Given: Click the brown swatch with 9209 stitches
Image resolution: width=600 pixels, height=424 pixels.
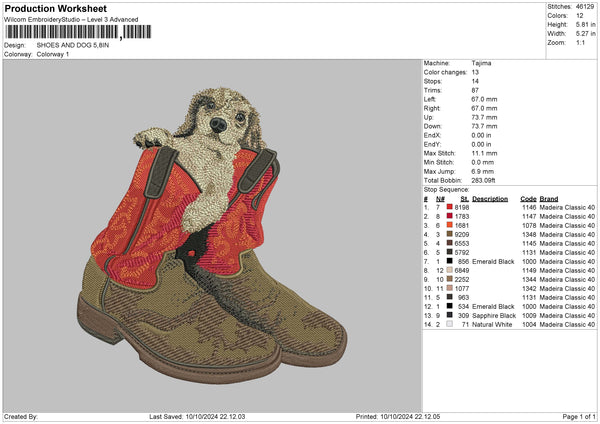Looking at the screenshot, I should pos(450,233).
